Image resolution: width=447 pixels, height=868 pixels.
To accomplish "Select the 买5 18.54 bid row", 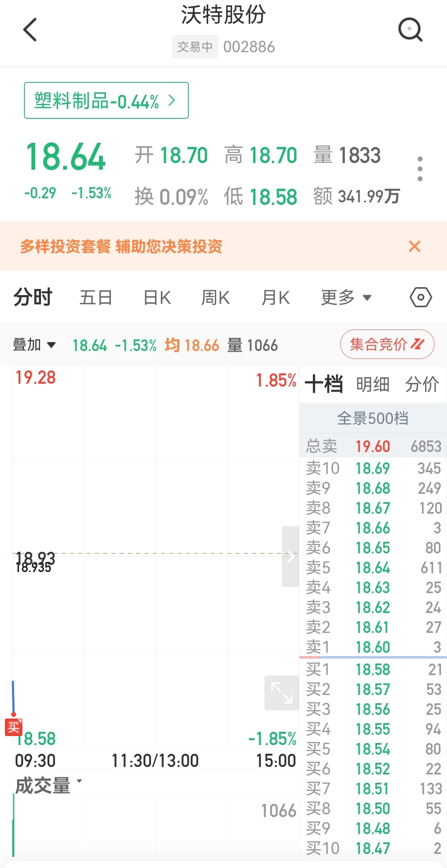I will coord(373,749).
